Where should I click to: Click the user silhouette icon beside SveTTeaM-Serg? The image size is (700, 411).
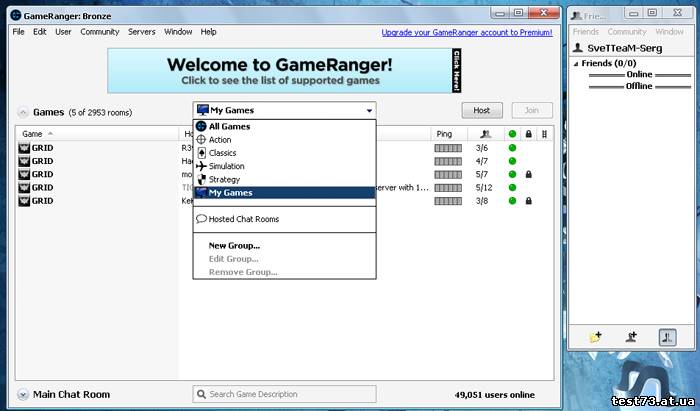578,47
